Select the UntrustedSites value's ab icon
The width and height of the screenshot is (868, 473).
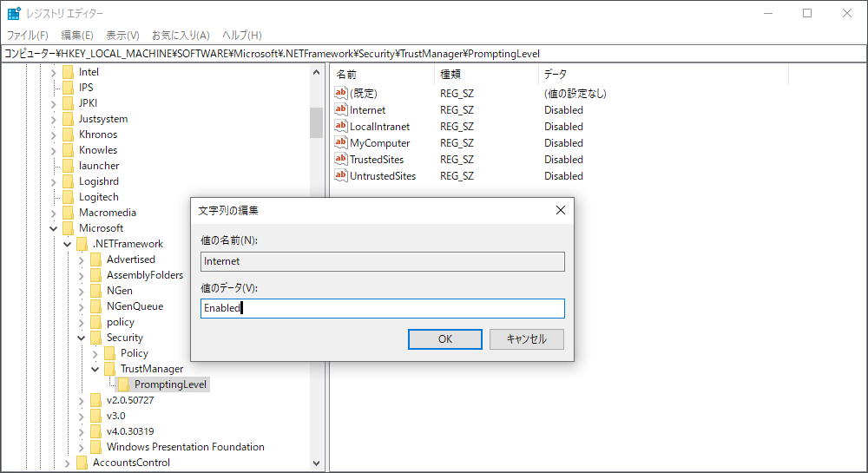341,176
